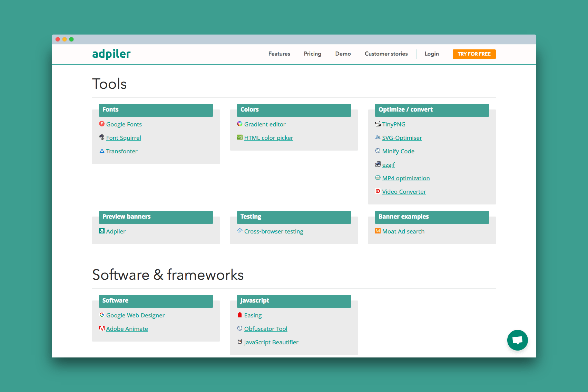Open the Transfonter link
The height and width of the screenshot is (392, 588).
(122, 151)
